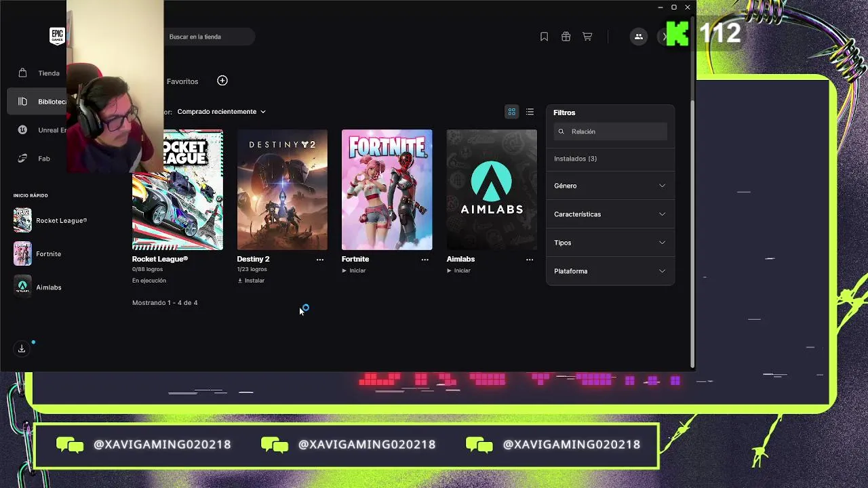Click the Aimlabs cover thumbnail
The image size is (868, 488).
(492, 190)
